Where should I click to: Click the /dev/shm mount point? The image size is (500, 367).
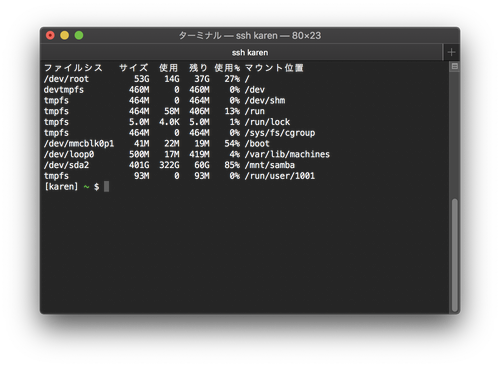pyautogui.click(x=265, y=100)
